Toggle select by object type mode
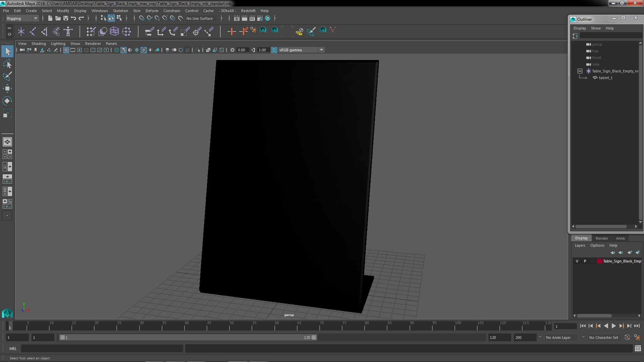The height and width of the screenshot is (362, 644). (111, 18)
